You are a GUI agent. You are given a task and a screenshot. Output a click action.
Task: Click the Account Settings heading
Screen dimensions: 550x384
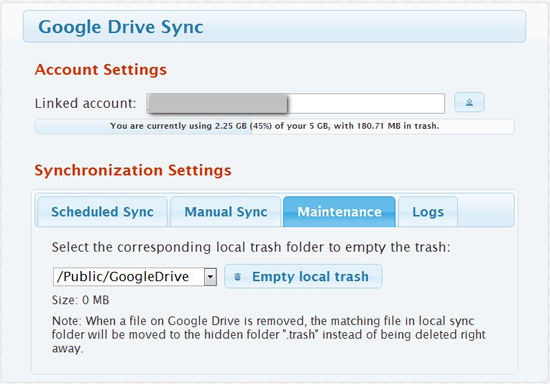click(x=101, y=69)
